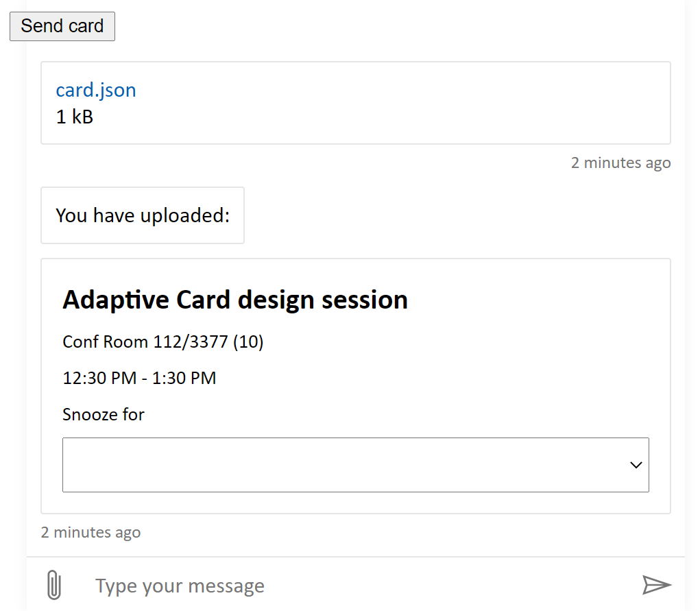Click the You have uploaded message bubble
Viewport: 700px width, 611px height.
tap(142, 215)
